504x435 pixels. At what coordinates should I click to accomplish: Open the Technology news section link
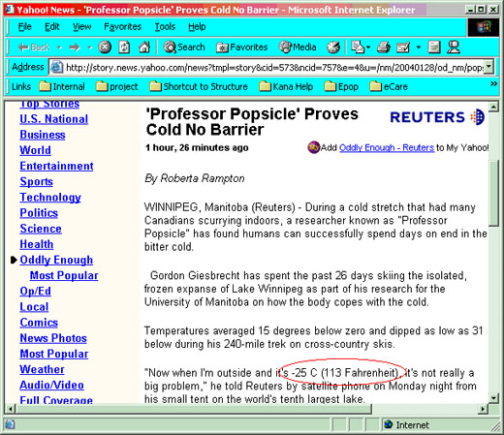50,197
